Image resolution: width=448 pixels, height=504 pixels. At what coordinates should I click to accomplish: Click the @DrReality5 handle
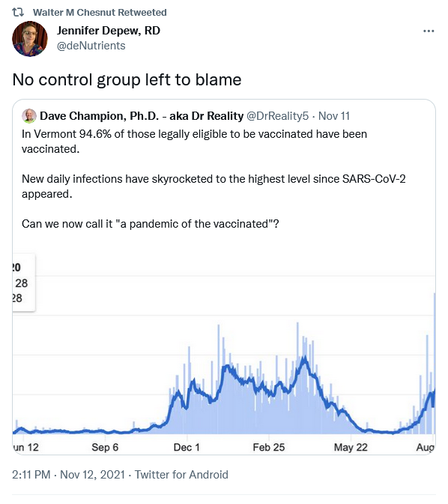point(277,116)
